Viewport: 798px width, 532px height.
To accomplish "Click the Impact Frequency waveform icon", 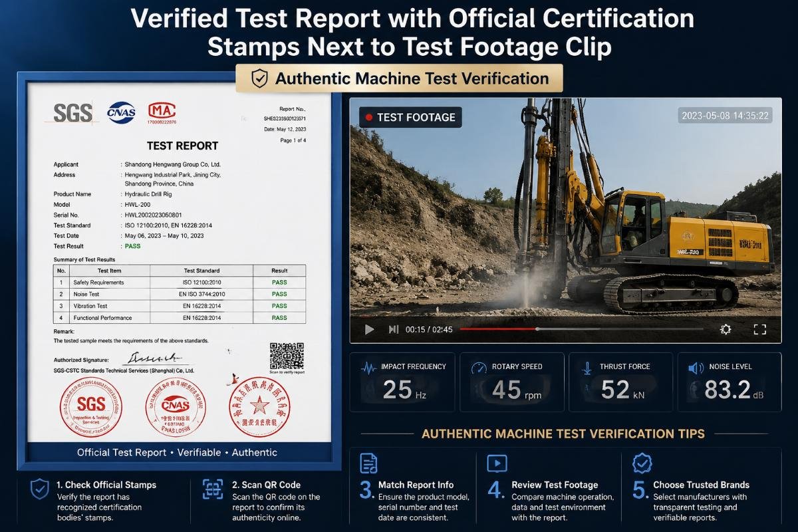I will coord(368,367).
